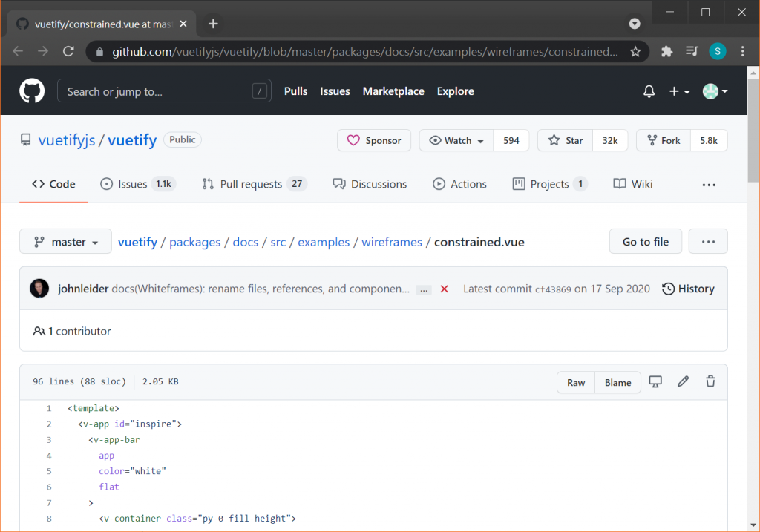Open master branch selector
760x532 pixels.
click(65, 241)
